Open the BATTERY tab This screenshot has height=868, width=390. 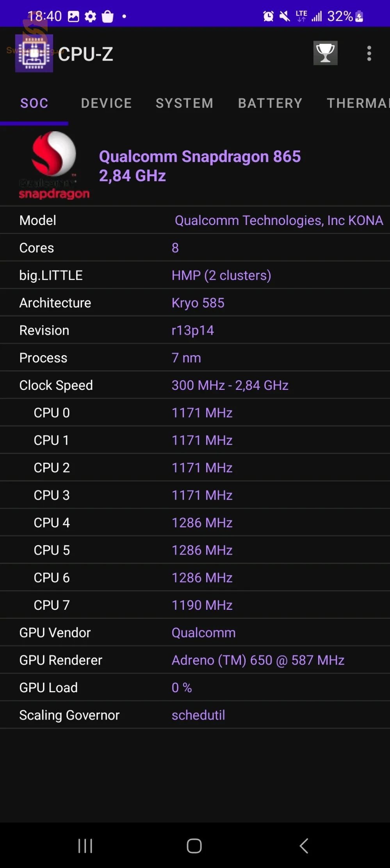(x=270, y=103)
